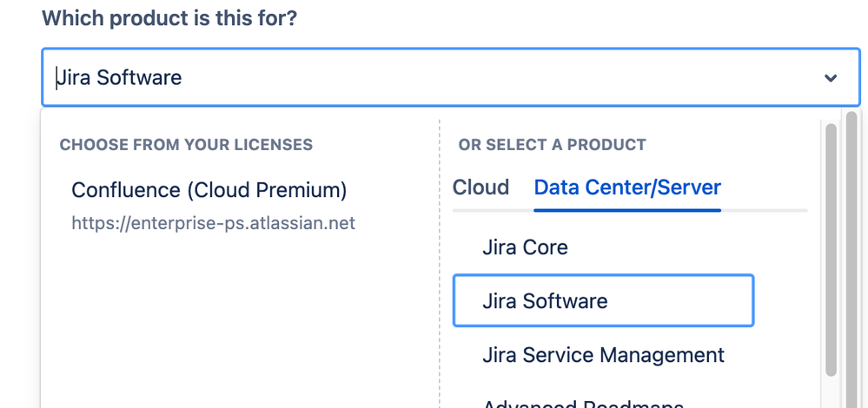Click the 'Or select a product' heading
Image resolution: width=868 pixels, height=408 pixels.
[552, 145]
